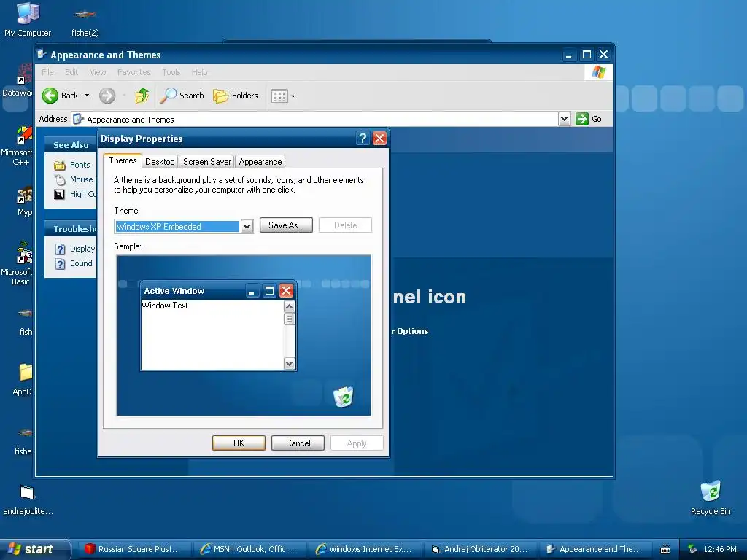Open the fish desktop icon
Screen dimensions: 747x560
[26, 322]
